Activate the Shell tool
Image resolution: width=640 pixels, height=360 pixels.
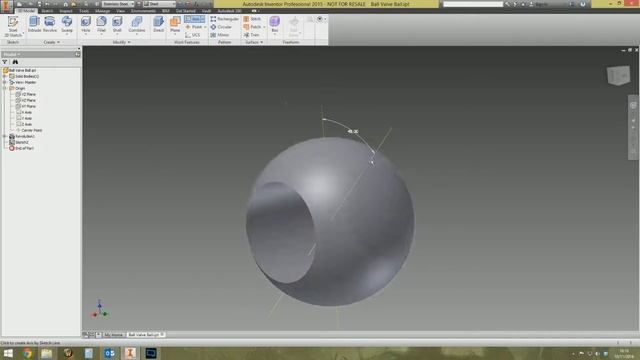coord(117,25)
